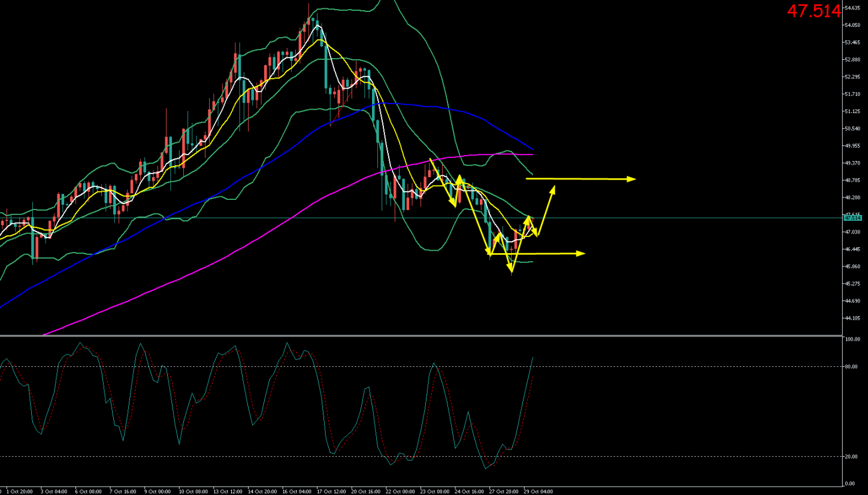Click the divider between chart and oscillator
This screenshot has width=868, height=495.
419,336
